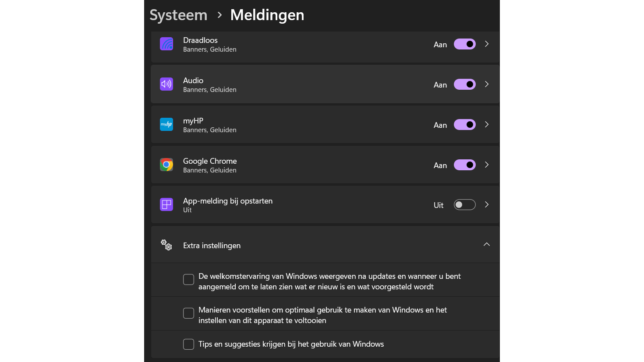Screen dimensions: 644x362
Task: Turn off Draadloos notifications toggle
Action: (x=464, y=44)
